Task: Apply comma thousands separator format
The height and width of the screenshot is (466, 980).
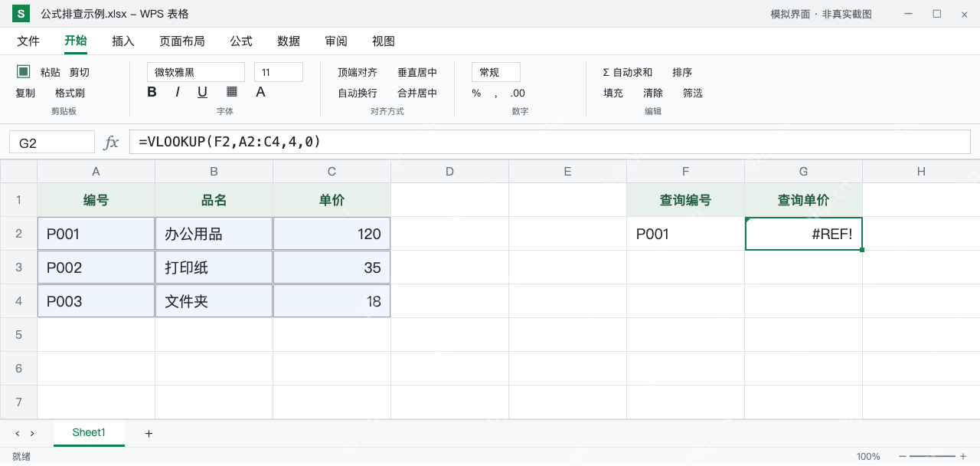Action: tap(496, 94)
